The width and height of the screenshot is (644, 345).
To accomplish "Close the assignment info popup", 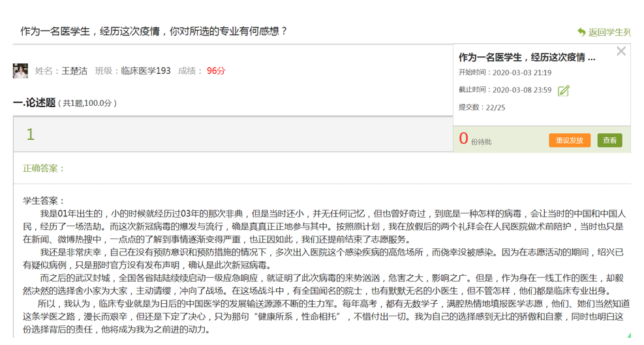I will [x=621, y=52].
